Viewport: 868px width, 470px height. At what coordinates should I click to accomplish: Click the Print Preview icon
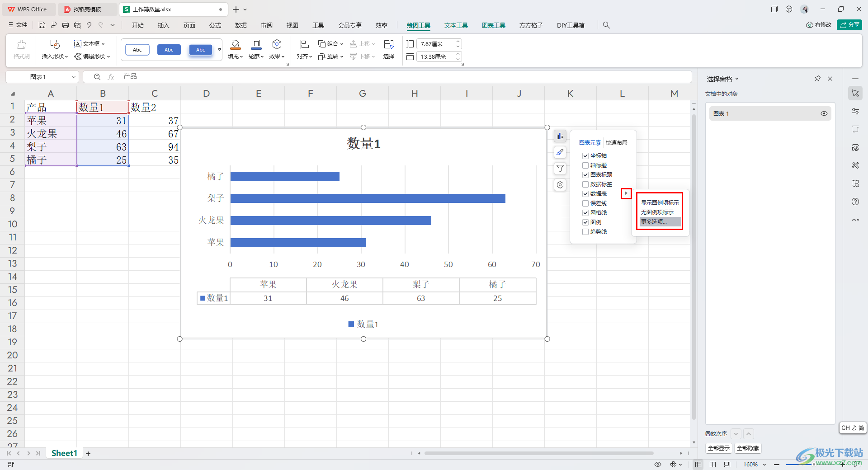(77, 25)
